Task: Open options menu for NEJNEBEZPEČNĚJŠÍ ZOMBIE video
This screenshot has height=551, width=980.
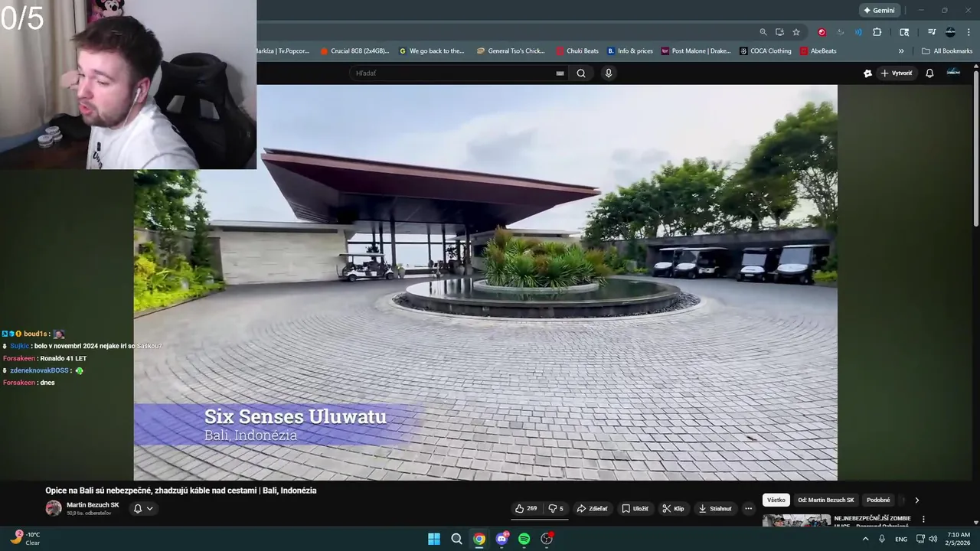Action: click(923, 519)
